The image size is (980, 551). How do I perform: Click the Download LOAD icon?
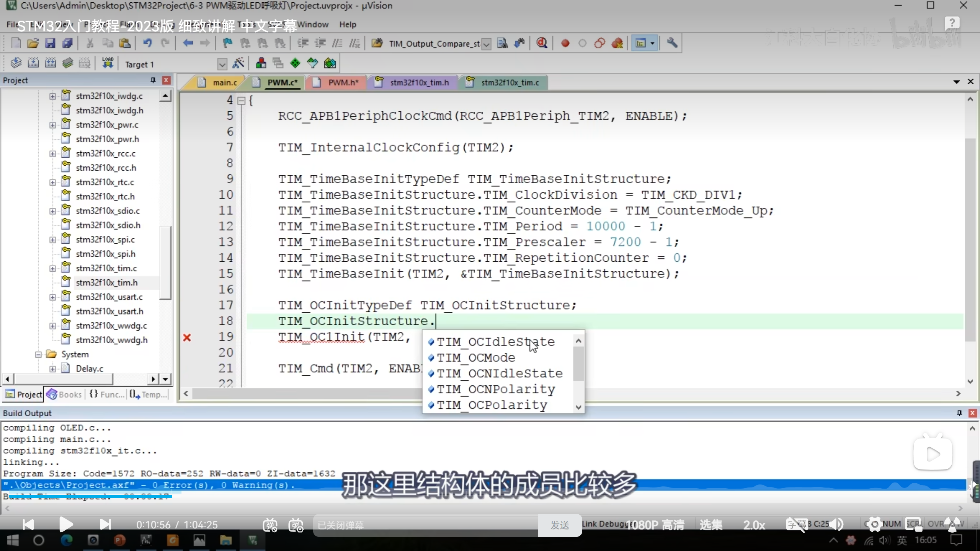(108, 63)
